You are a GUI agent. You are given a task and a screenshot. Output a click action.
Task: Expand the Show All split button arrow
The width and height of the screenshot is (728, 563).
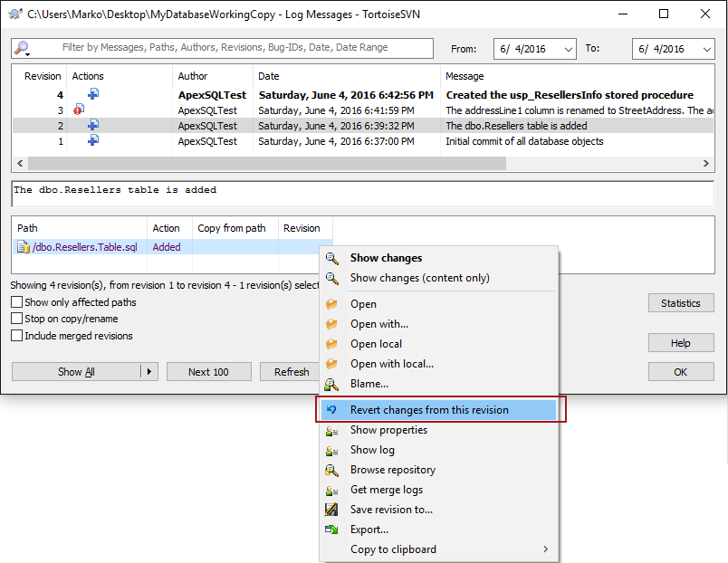click(149, 372)
